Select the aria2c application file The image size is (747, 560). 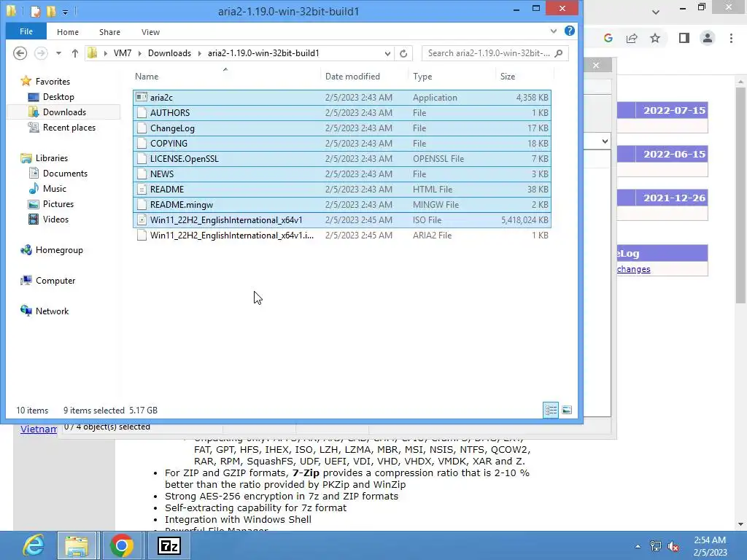point(342,98)
